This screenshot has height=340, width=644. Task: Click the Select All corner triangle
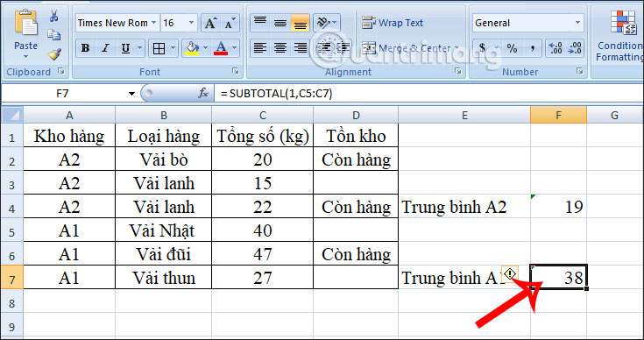pyautogui.click(x=12, y=115)
